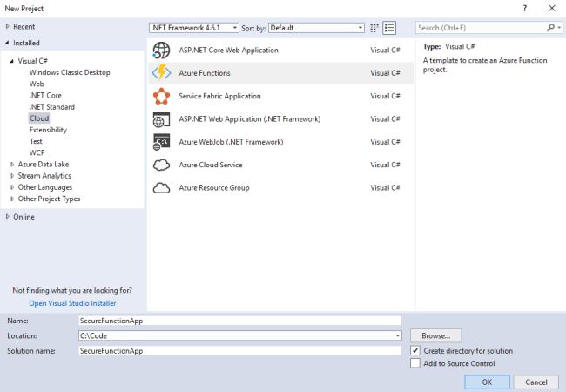
Task: Click the Service Fabric Application icon
Action: (x=161, y=96)
